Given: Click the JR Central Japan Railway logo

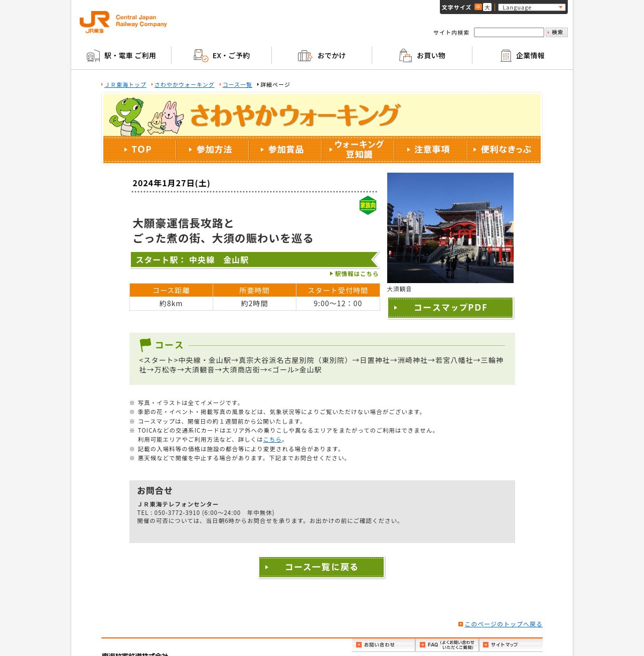Looking at the screenshot, I should 123,22.
